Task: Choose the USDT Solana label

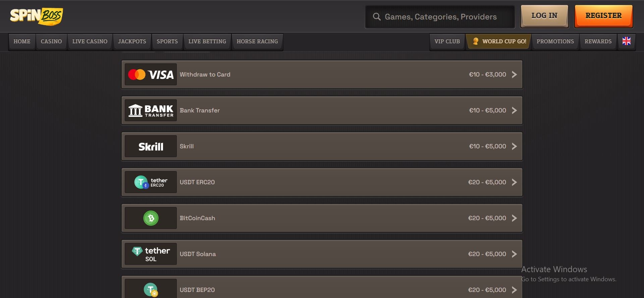Action: (x=198, y=254)
